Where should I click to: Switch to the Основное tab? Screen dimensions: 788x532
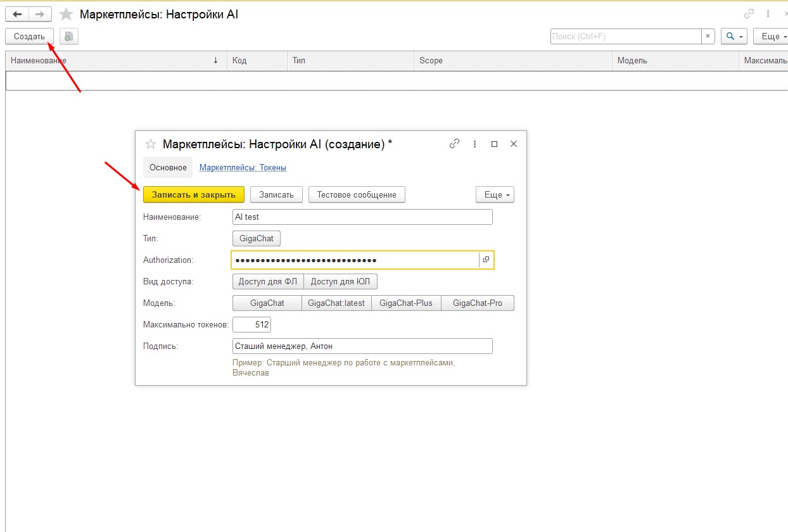(168, 168)
